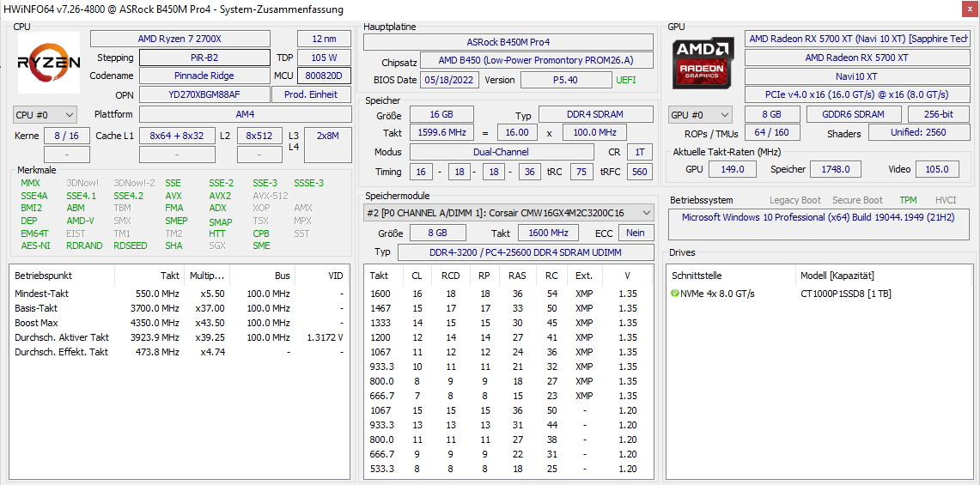Click the Legacy Boot indicator
The height and width of the screenshot is (485, 980).
795,200
